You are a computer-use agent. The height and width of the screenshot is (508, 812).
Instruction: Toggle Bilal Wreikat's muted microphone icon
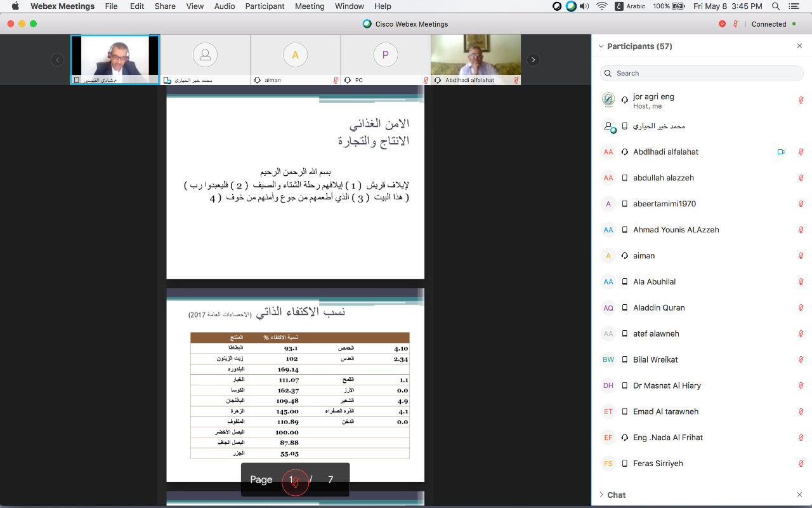coord(801,359)
